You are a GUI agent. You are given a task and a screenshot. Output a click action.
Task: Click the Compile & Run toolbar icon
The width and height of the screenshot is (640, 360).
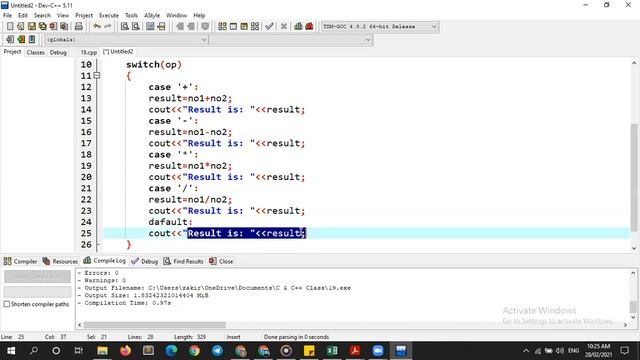pos(244,27)
